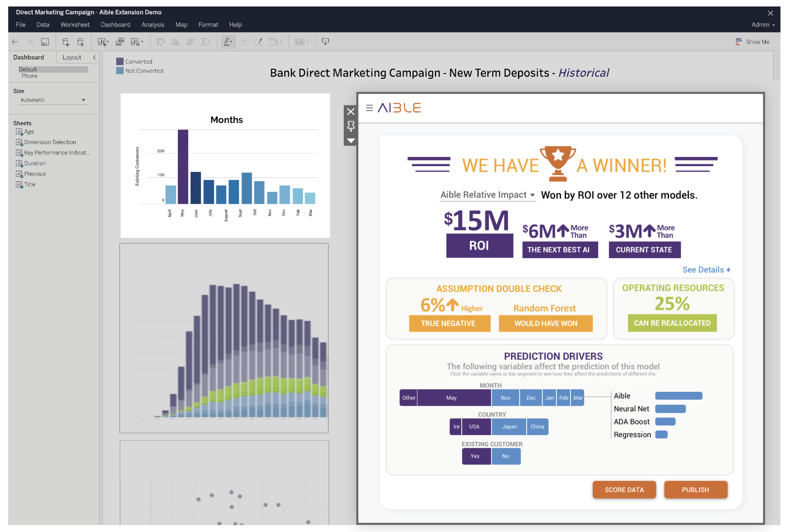Viewport: 793px width, 532px height.
Task: Click the Fit view icon in toolbar
Action: [273, 42]
